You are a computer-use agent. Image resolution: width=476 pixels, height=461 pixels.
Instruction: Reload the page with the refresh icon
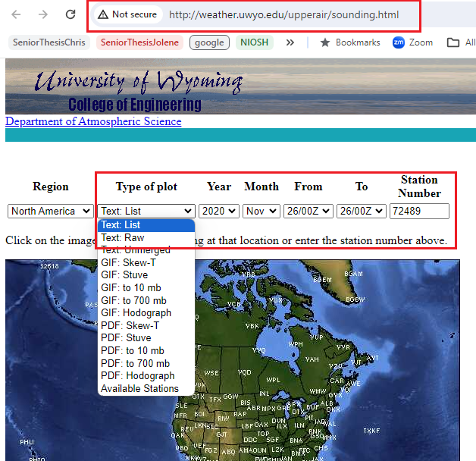pos(70,14)
